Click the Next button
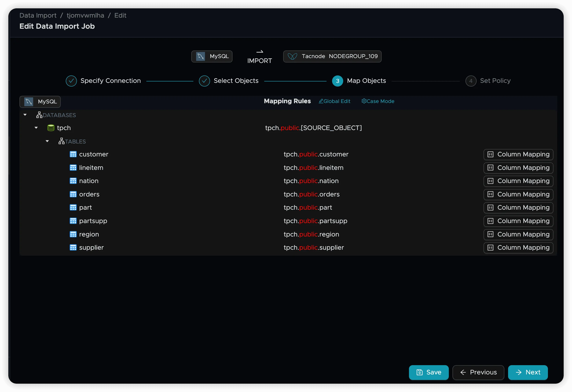Image resolution: width=572 pixels, height=392 pixels. coord(528,372)
